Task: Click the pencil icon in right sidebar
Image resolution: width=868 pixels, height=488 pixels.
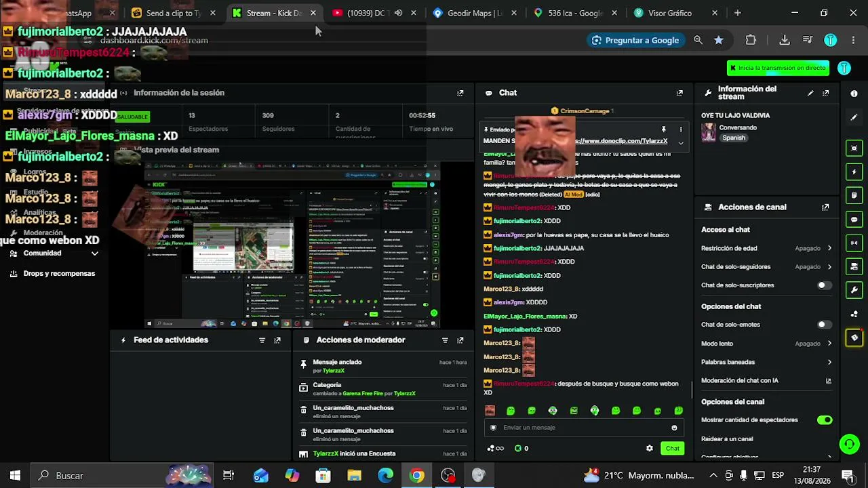Action: pos(854,117)
